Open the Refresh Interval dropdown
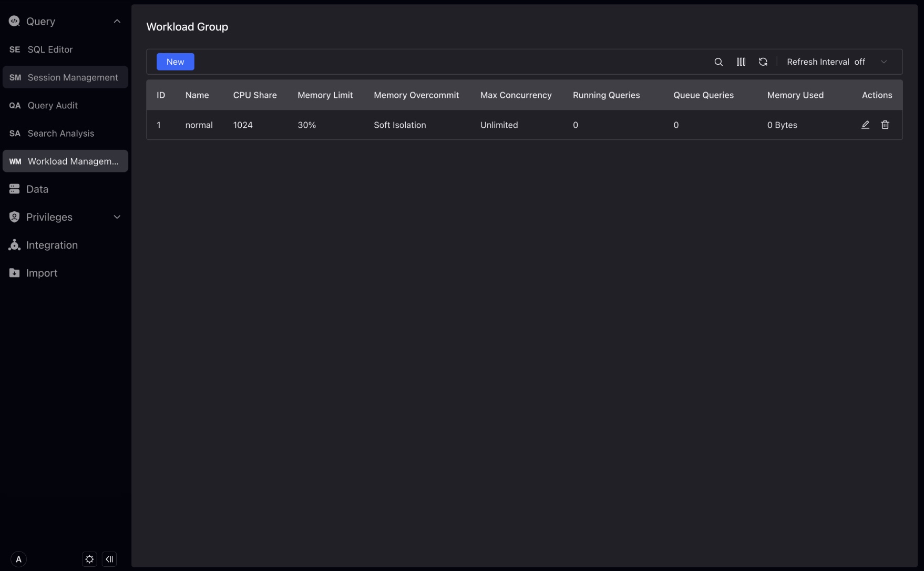Viewport: 924px width, 571px height. (837, 62)
